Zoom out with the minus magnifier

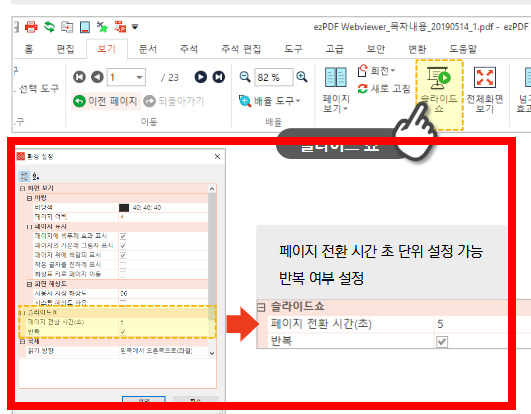point(245,77)
